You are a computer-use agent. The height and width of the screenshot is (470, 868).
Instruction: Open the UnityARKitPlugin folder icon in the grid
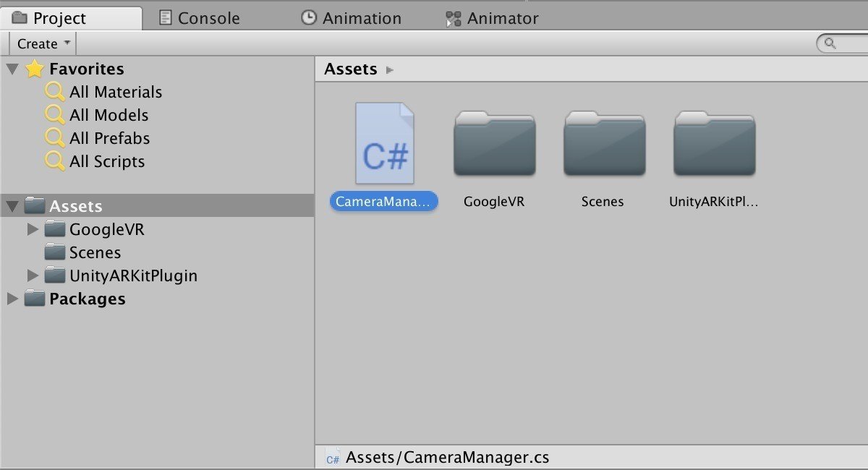(714, 144)
